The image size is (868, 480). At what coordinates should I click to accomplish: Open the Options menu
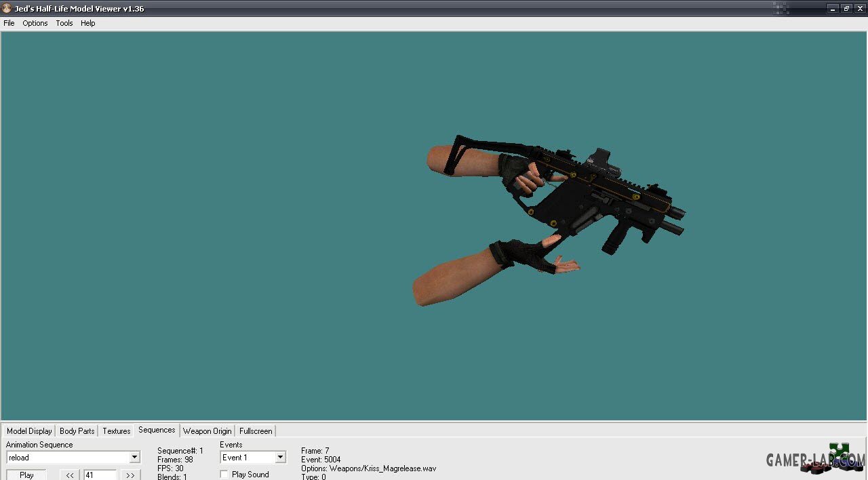pyautogui.click(x=35, y=23)
